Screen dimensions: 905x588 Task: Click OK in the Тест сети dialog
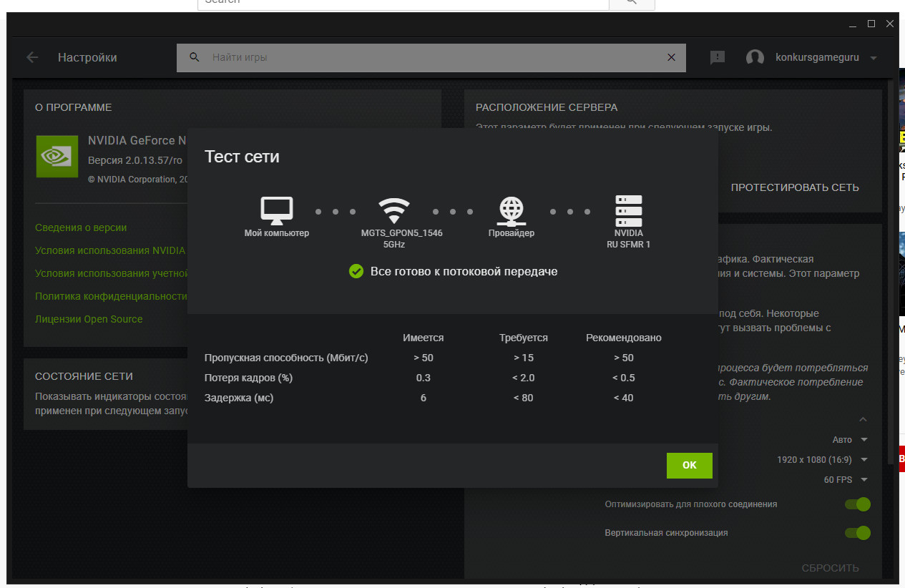689,465
